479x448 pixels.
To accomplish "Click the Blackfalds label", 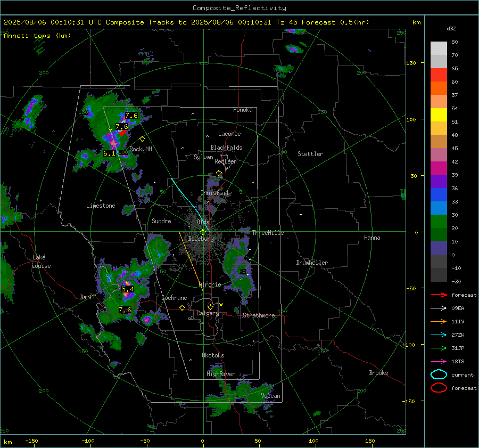I will click(226, 148).
